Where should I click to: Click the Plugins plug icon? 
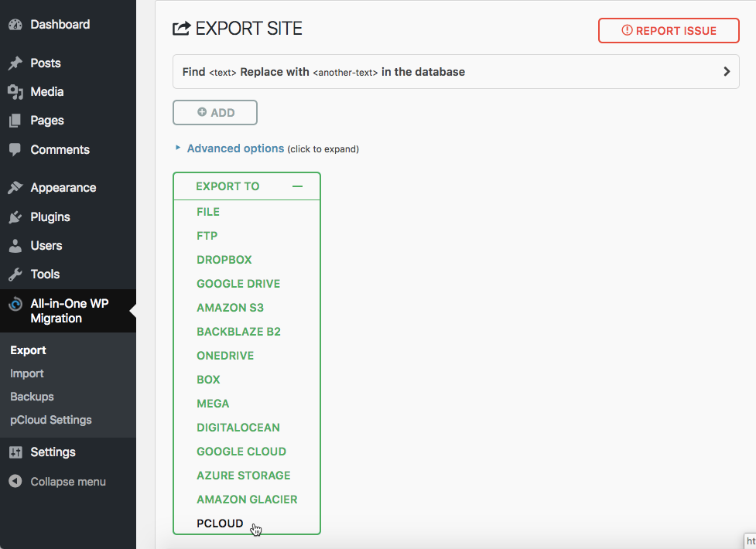coord(15,217)
